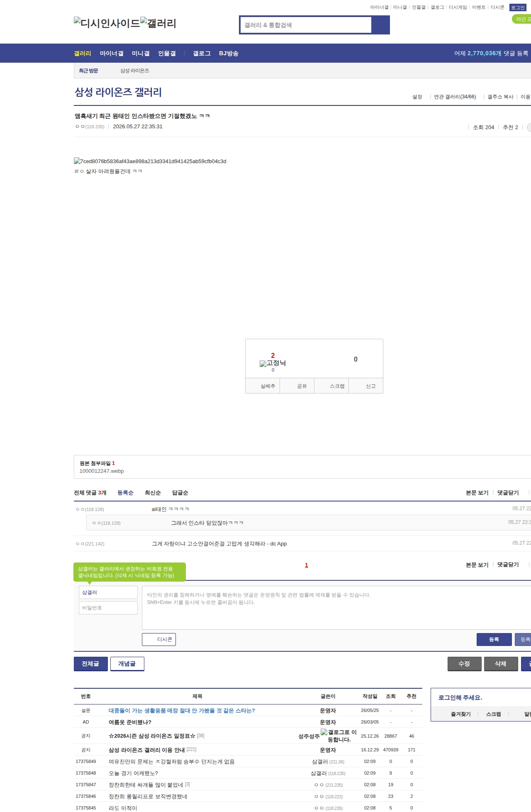Click 본문 보기 above the comments
The width and height of the screenshot is (531, 812).
coord(477,493)
